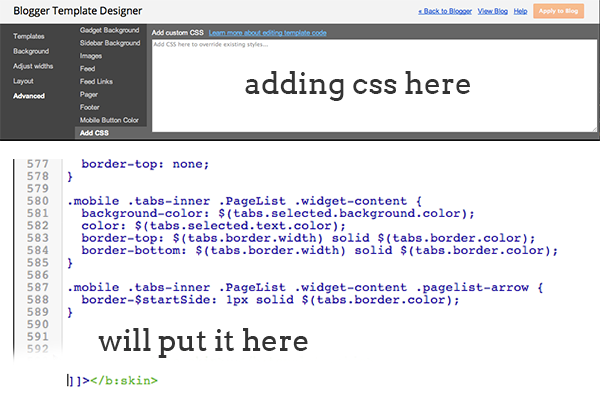Open the learn more about editing template code link
Viewport: 600px width, 398px height.
(267, 33)
